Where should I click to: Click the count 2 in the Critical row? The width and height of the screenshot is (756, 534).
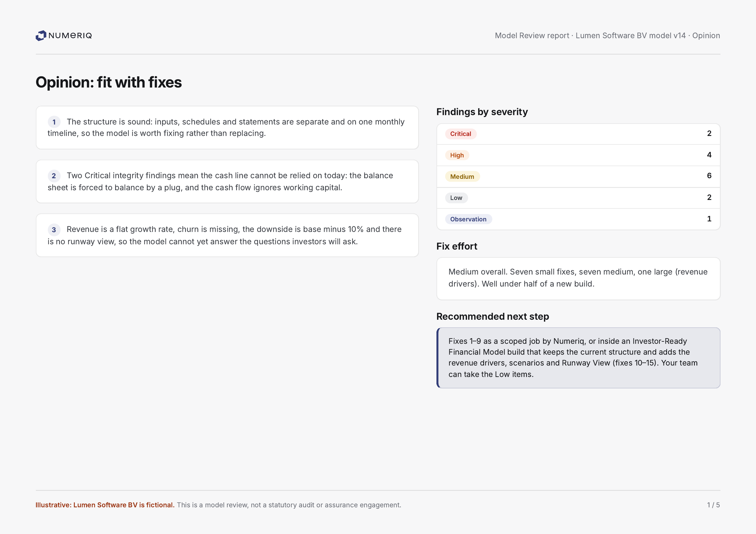click(x=709, y=134)
